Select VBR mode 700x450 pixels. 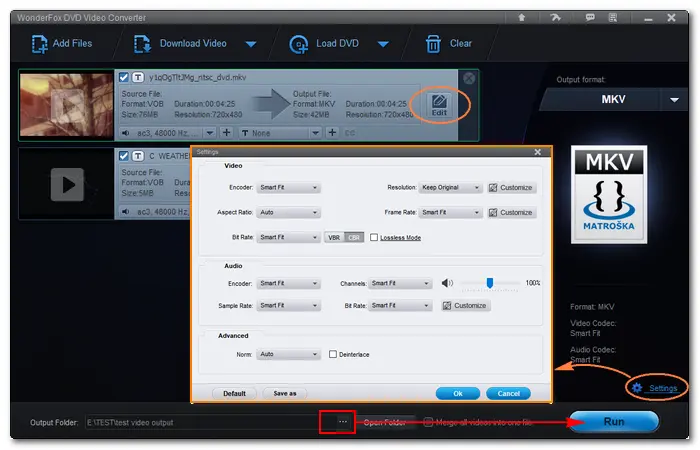(334, 238)
